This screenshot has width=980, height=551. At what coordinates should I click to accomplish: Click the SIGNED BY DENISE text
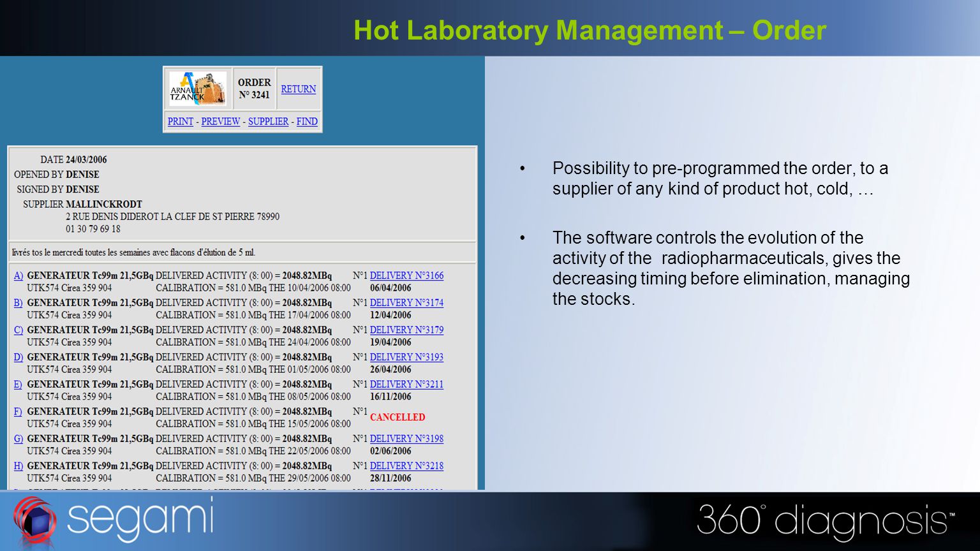coord(58,189)
